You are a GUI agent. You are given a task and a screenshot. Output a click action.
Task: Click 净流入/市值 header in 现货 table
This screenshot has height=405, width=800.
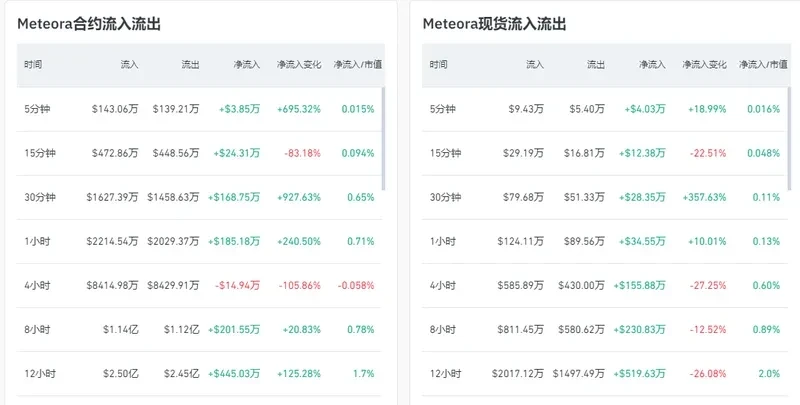click(x=763, y=65)
